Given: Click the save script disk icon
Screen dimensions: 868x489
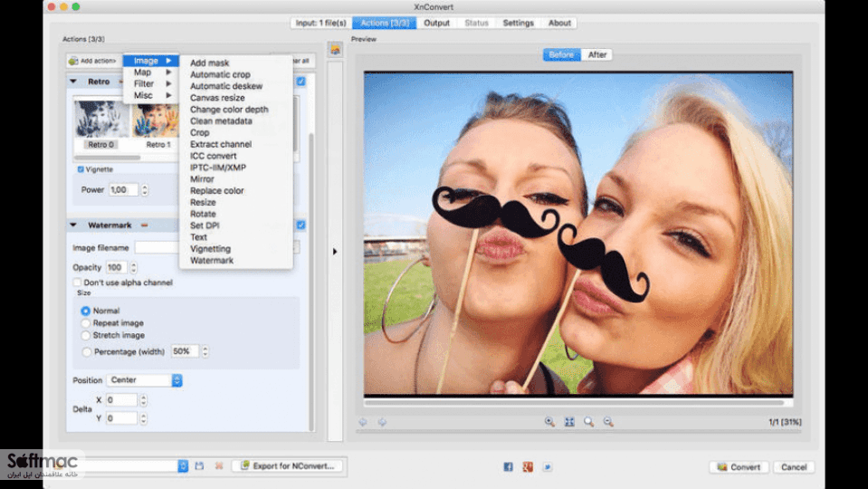Looking at the screenshot, I should (x=199, y=466).
